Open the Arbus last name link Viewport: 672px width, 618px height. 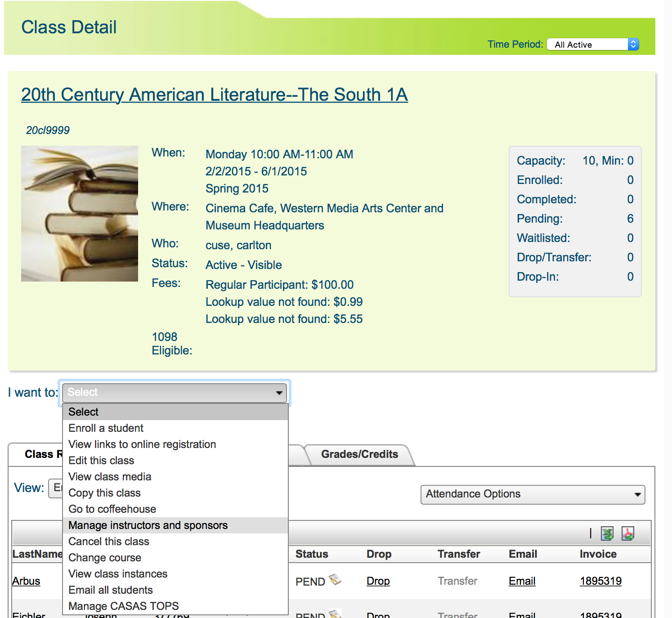[x=27, y=581]
